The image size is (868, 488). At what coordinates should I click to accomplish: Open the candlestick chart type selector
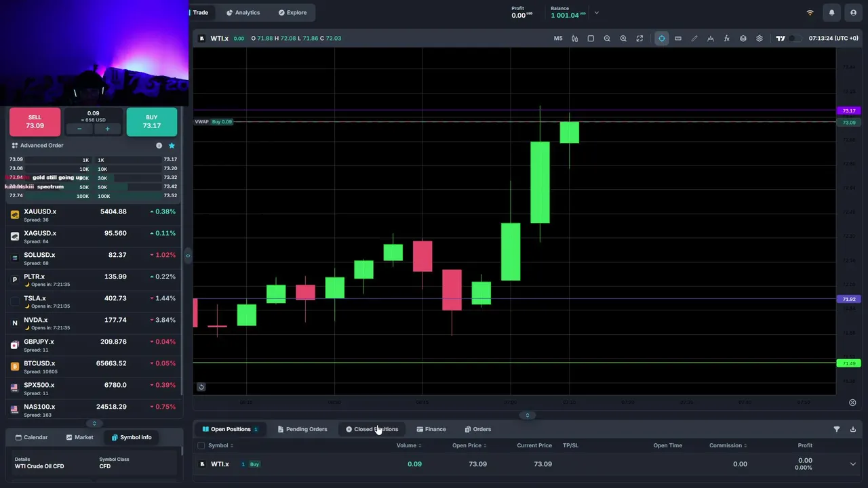574,39
